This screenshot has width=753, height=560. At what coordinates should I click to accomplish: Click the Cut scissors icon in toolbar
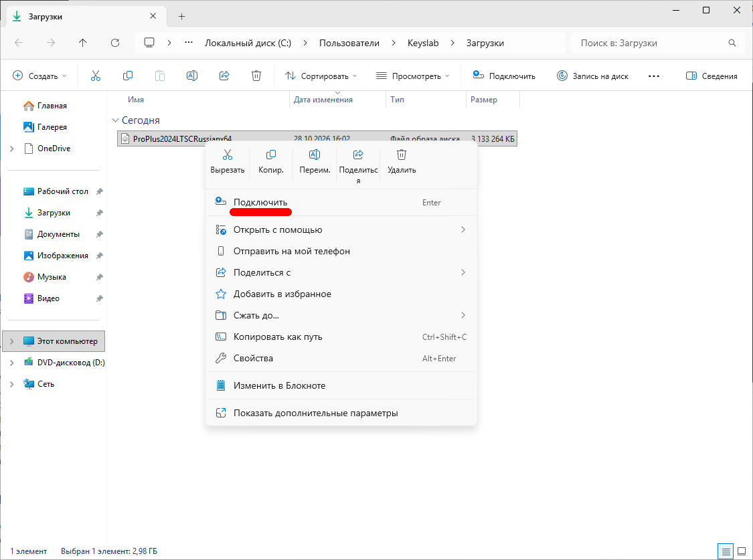click(x=96, y=76)
